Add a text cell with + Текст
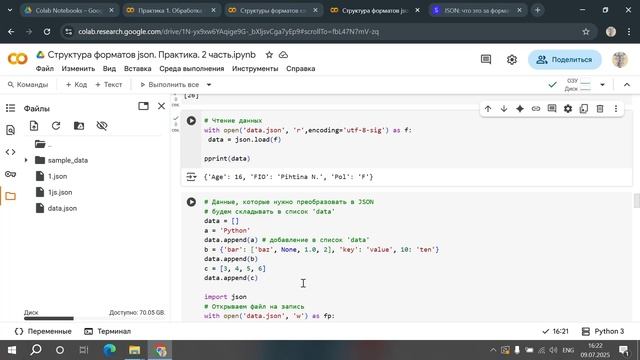The image size is (640, 360). [x=109, y=84]
